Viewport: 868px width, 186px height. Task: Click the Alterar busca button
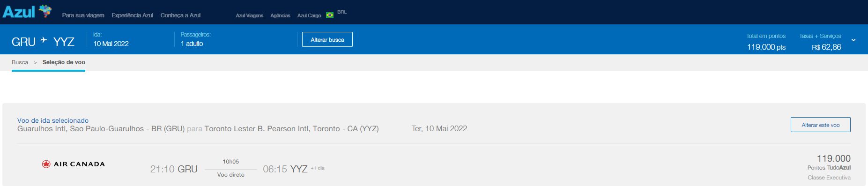pos(327,39)
